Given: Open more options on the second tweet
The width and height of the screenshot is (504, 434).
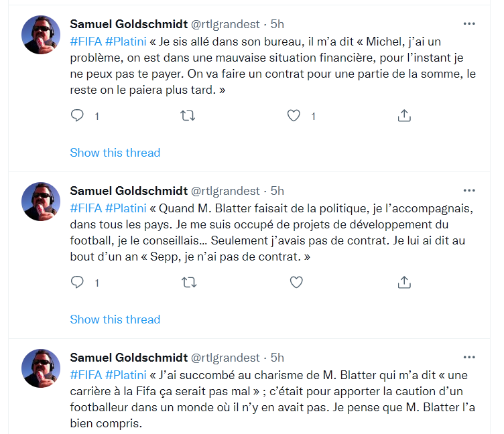Looking at the screenshot, I should coord(469,190).
